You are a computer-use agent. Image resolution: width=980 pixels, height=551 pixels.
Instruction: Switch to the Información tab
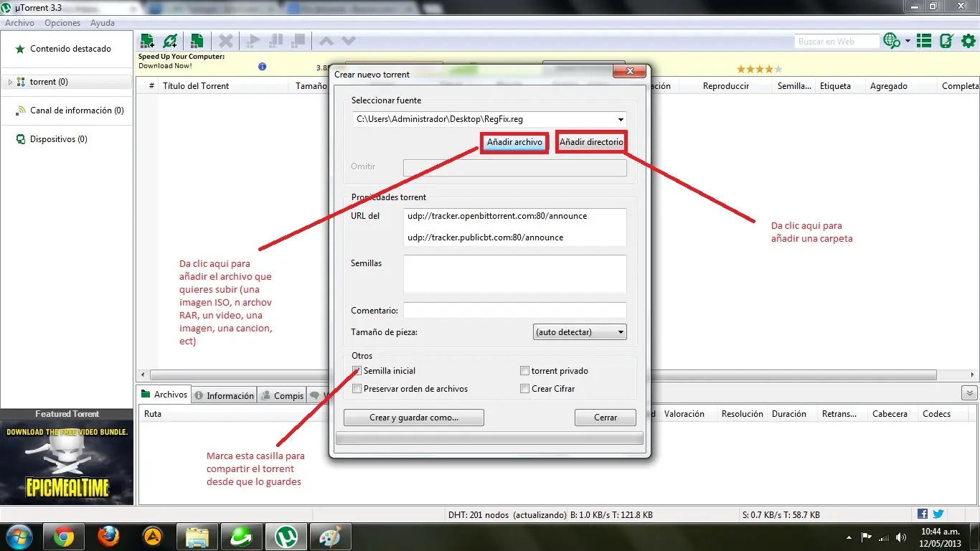tap(224, 395)
